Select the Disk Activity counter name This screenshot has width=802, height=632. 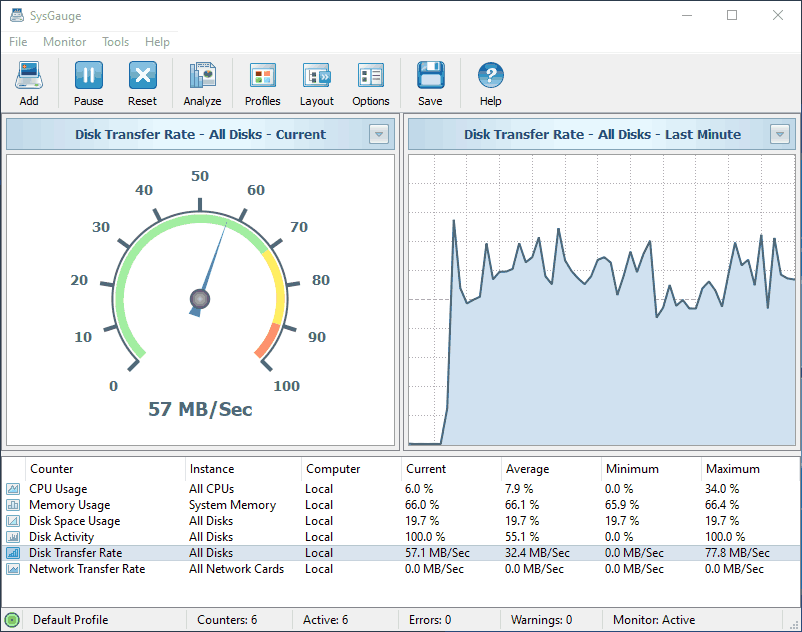61,537
